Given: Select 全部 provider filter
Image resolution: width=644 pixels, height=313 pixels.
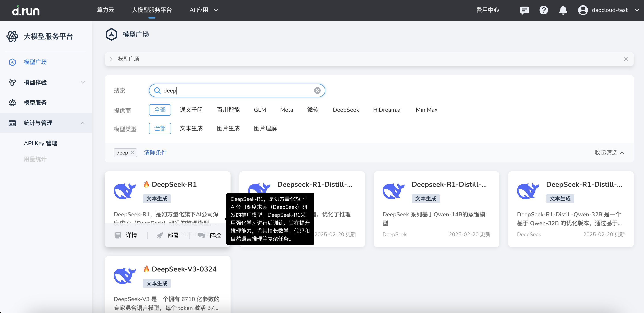Looking at the screenshot, I should (x=160, y=110).
